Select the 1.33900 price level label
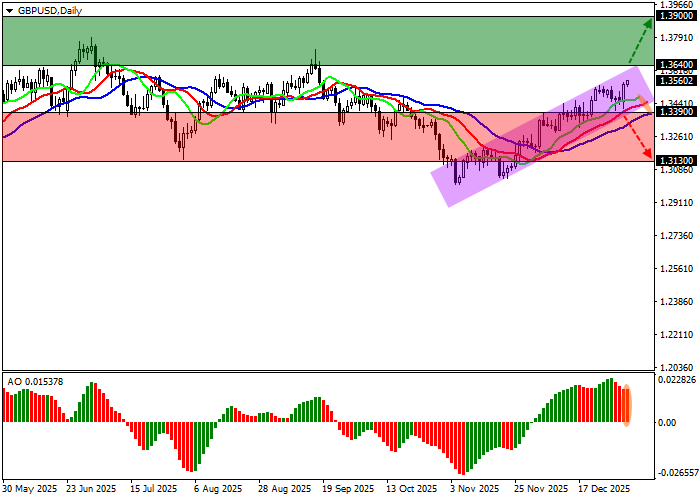The height and width of the screenshot is (500, 700). (676, 112)
